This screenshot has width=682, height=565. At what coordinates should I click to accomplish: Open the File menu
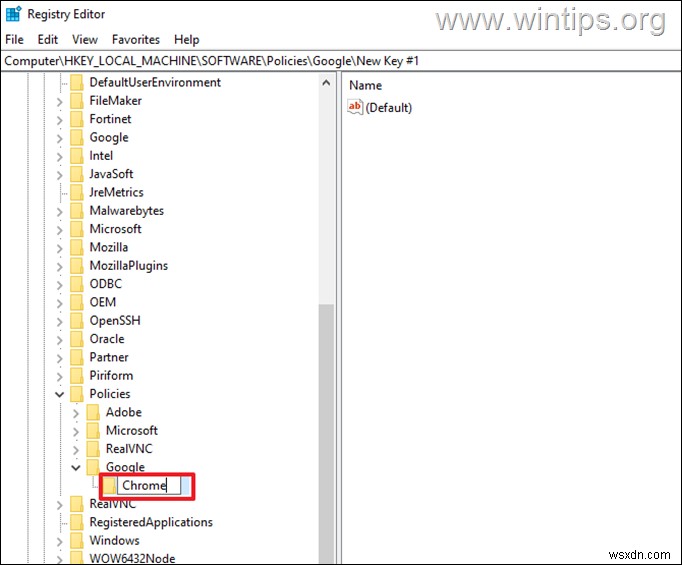14,40
